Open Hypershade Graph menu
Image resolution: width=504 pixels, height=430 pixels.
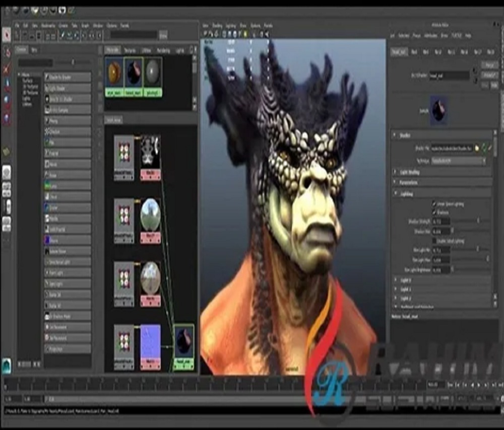[x=85, y=25]
